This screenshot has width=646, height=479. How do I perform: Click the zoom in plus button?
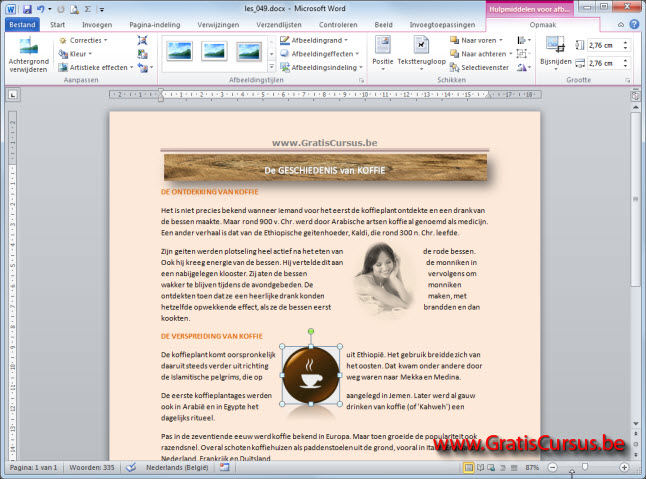[x=624, y=467]
